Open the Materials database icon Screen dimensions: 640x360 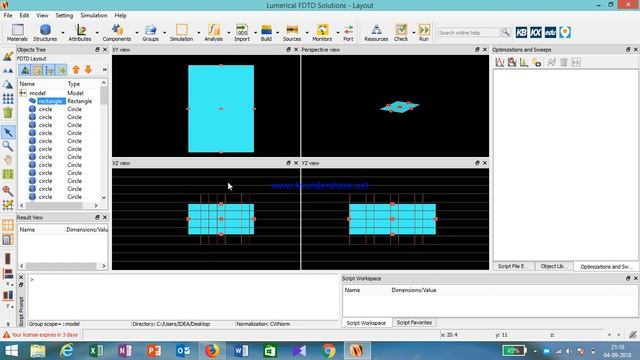click(x=17, y=32)
